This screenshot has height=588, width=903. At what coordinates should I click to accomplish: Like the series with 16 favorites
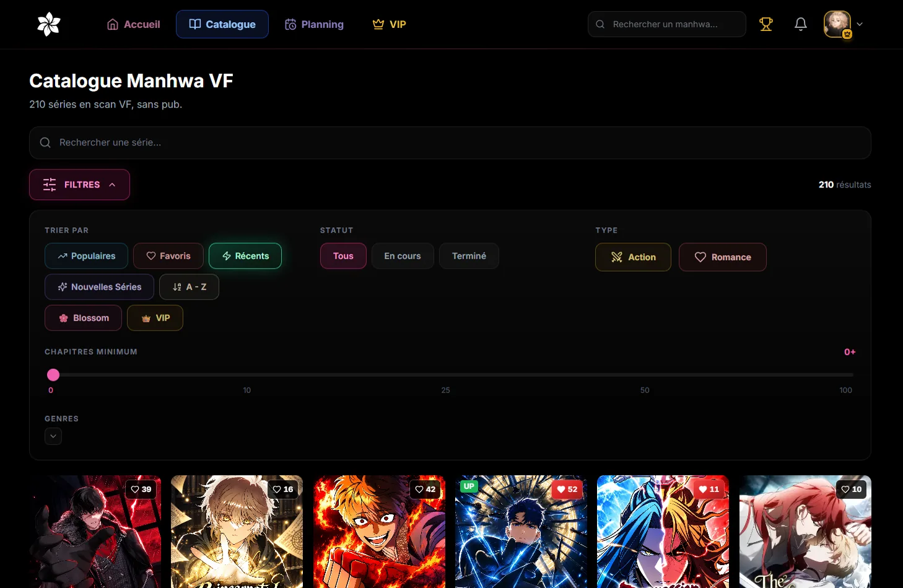click(x=283, y=489)
